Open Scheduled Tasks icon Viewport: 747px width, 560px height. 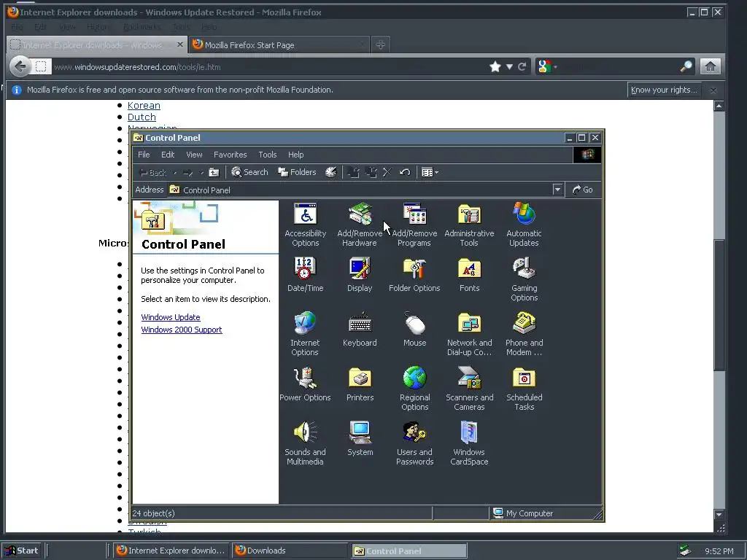(x=524, y=389)
